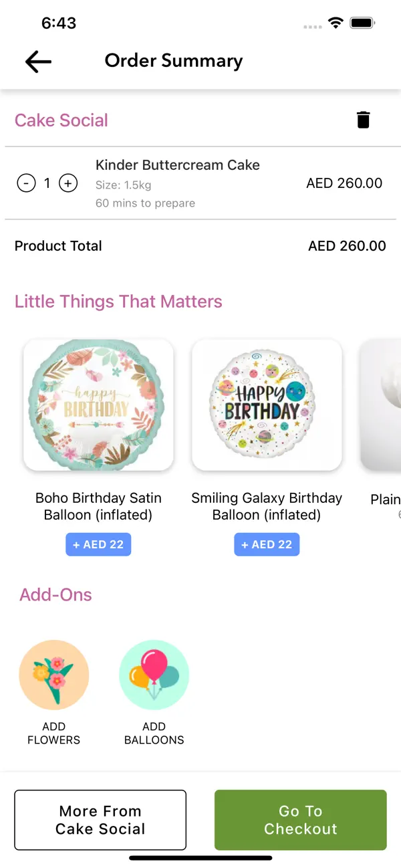Tap the Add Balloons icon
401x868 pixels.
click(x=154, y=675)
